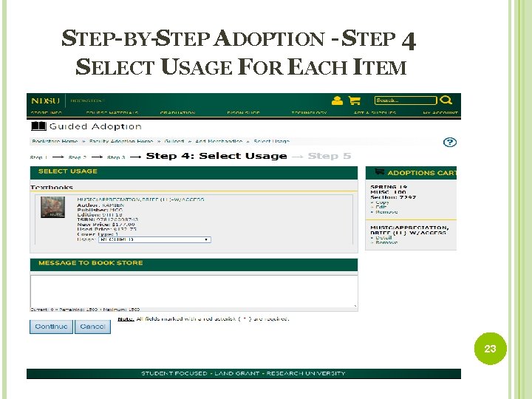Return to Step 1 link
The height and width of the screenshot is (399, 532).
[38, 157]
